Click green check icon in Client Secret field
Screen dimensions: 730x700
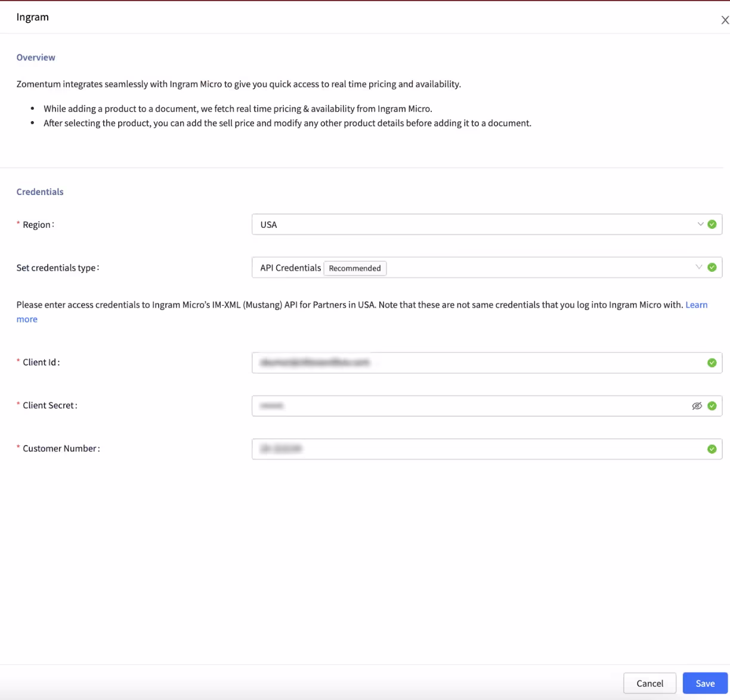point(712,405)
